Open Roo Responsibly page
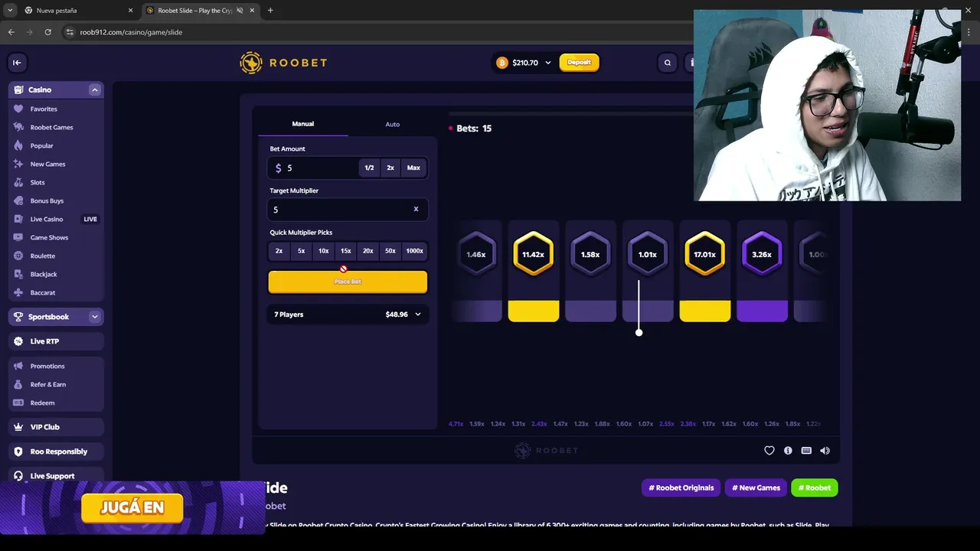Viewport: 980px width, 551px height. (56, 452)
